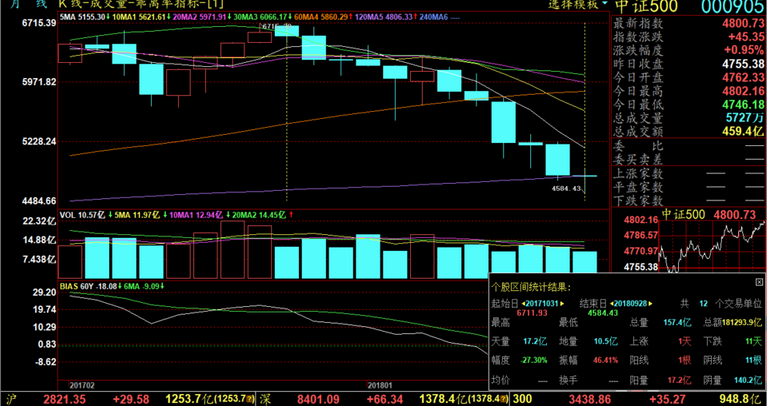Click the 201702 date axis label
Image resolution: width=768 pixels, height=406 pixels.
(82, 385)
